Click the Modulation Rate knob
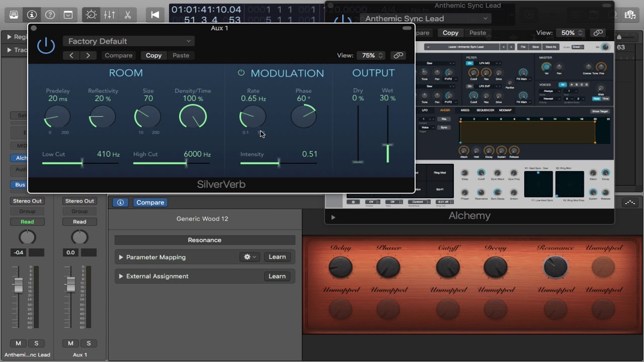This screenshot has height=362, width=644. point(253,117)
